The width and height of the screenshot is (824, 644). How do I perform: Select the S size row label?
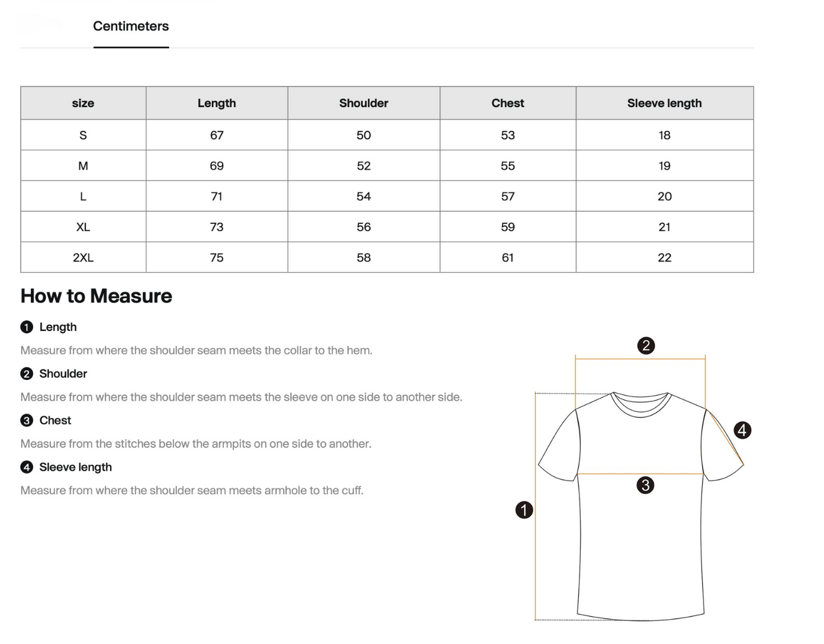pyautogui.click(x=83, y=136)
